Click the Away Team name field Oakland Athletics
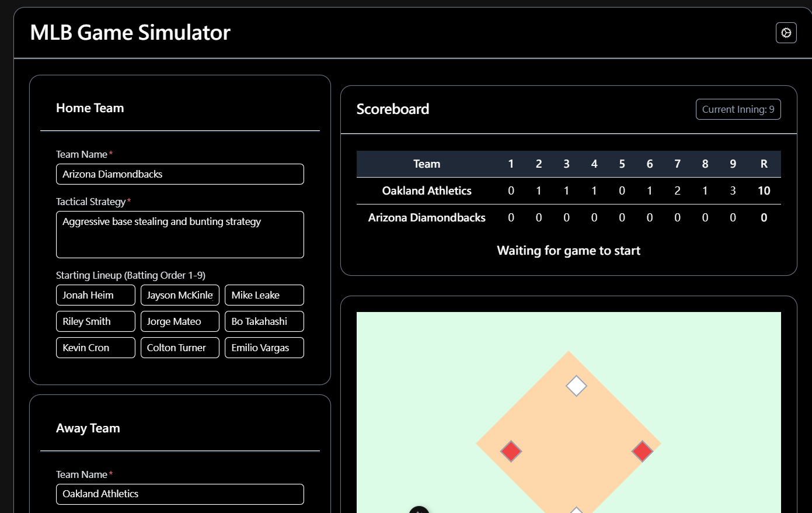812x513 pixels. tap(180, 494)
